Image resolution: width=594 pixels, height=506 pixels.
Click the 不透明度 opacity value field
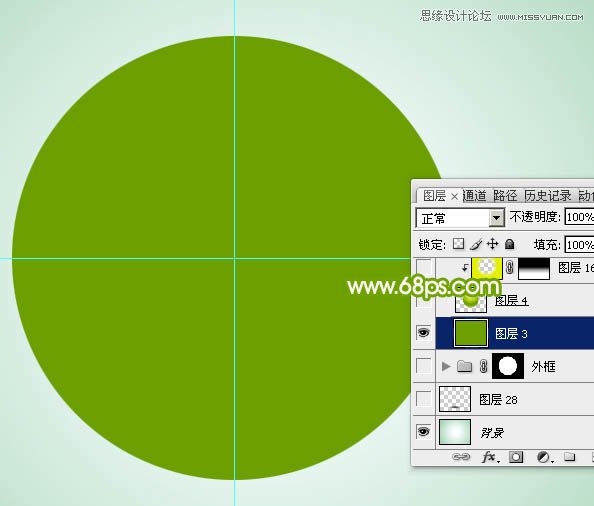[579, 217]
